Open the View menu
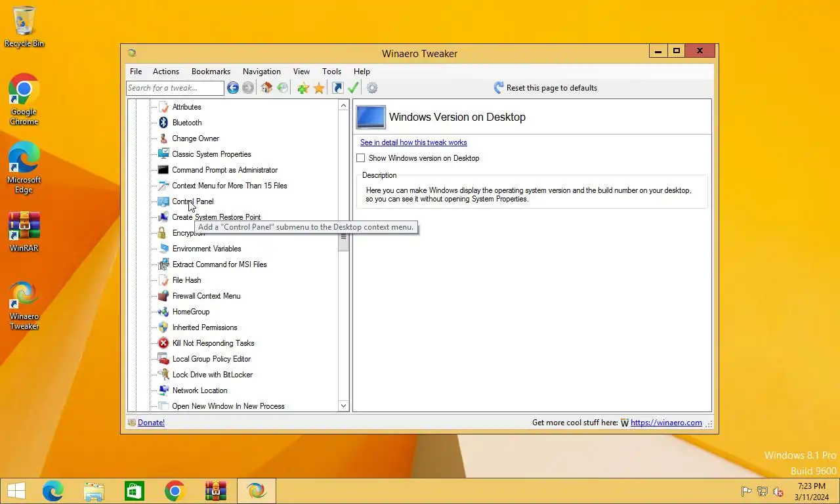 301,72
